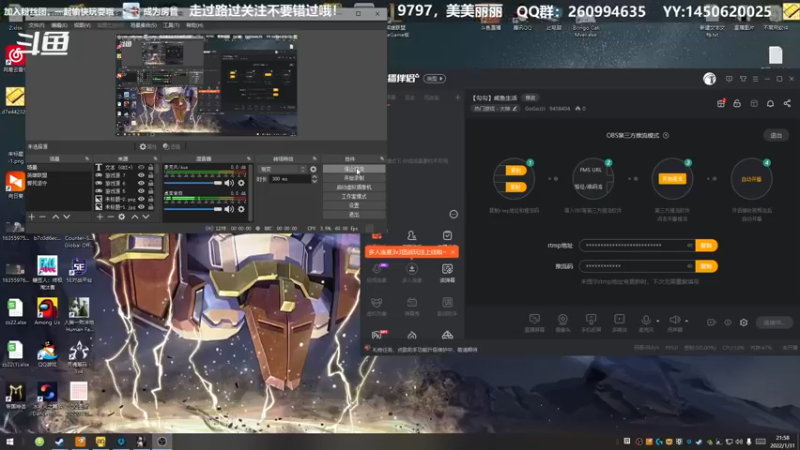Move selected scene down with arrow

(66, 217)
